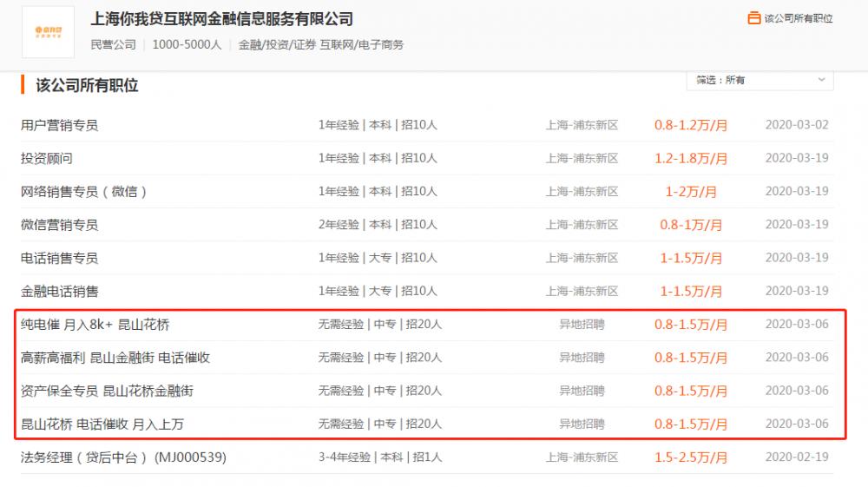The height and width of the screenshot is (487, 868).
Task: Open the 纯电催 月入8k+ 昆山花桥 job
Action: [95, 325]
